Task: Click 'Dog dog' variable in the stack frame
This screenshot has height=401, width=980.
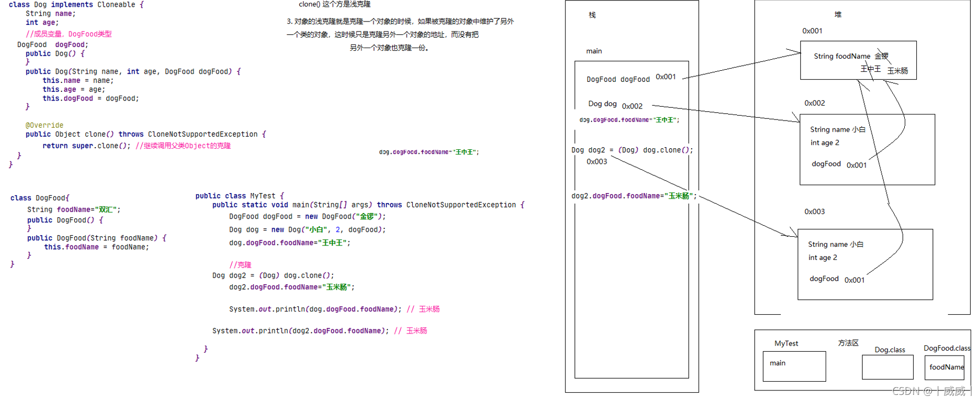Action: 602,104
